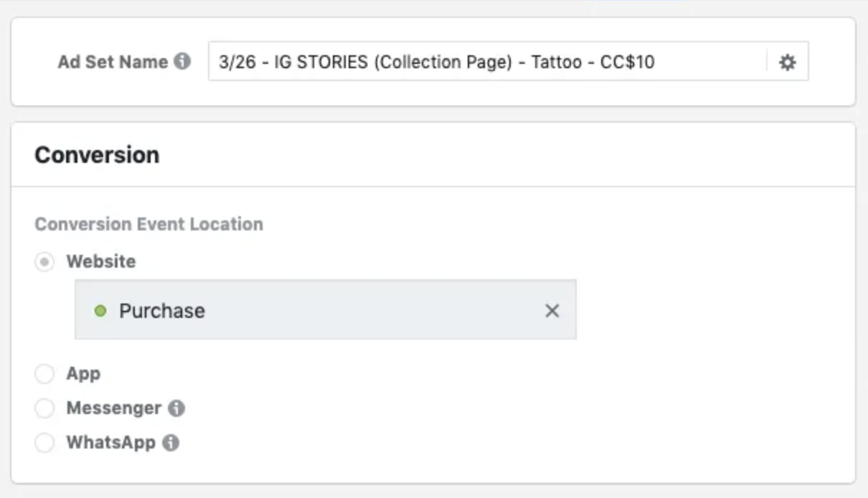Click the Ad Set Name label
This screenshot has width=868, height=498.
(113, 62)
